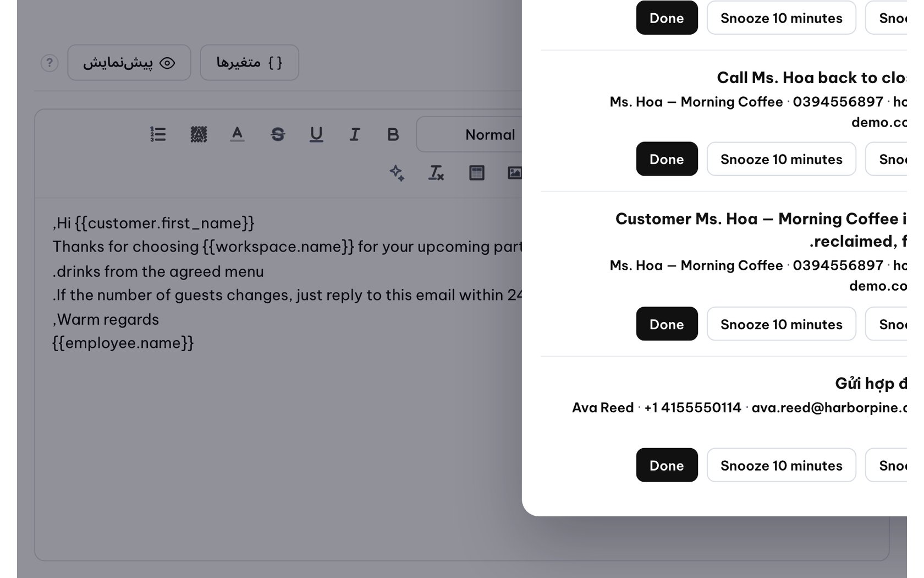Open the help question mark icon

click(50, 63)
